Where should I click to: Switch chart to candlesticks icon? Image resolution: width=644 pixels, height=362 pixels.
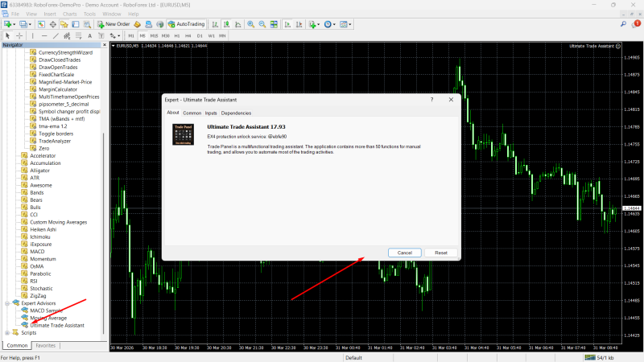pos(226,24)
